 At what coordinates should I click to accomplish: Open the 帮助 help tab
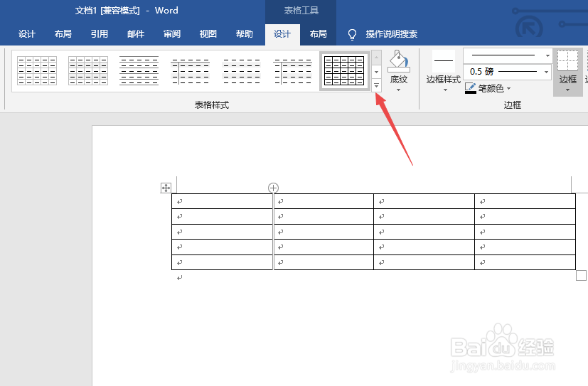[x=245, y=34]
